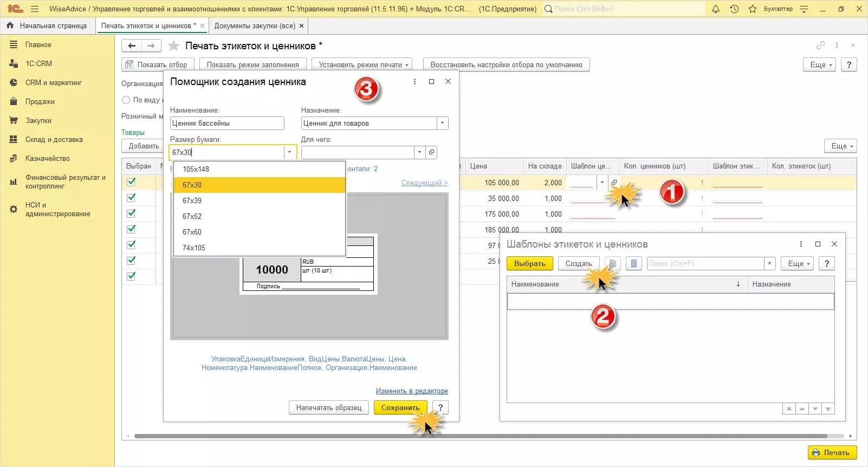Uncheck the first row checkbox in table
Viewport: 868px width, 467px height.
pyautogui.click(x=131, y=182)
